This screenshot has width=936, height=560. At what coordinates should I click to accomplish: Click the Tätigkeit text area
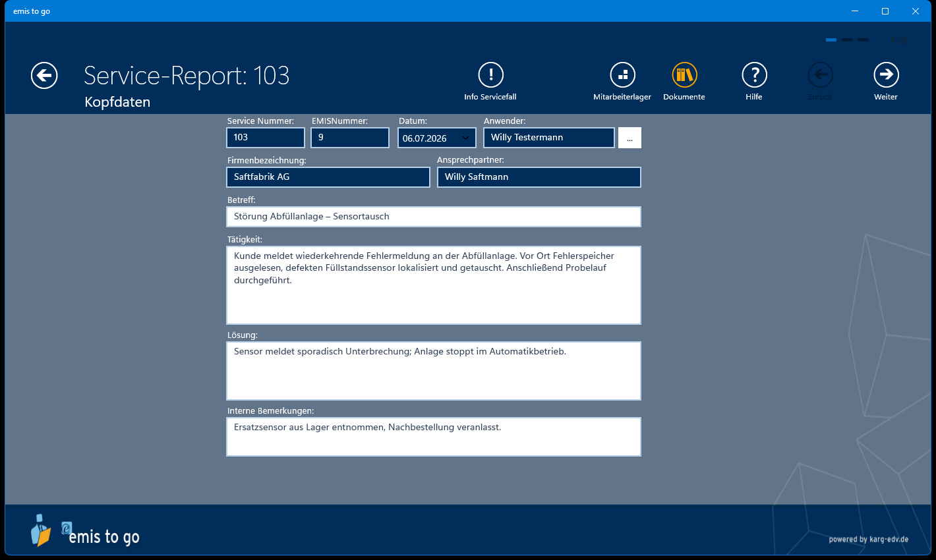pyautogui.click(x=434, y=285)
